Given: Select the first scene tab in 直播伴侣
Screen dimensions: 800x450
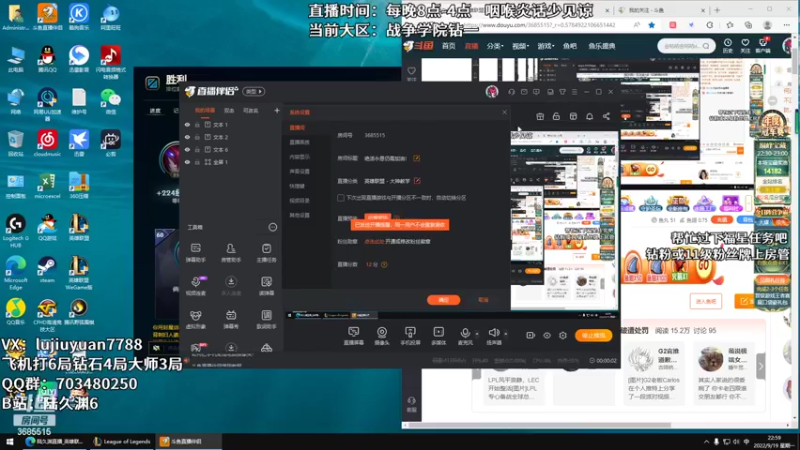Looking at the screenshot, I should pyautogui.click(x=205, y=110).
